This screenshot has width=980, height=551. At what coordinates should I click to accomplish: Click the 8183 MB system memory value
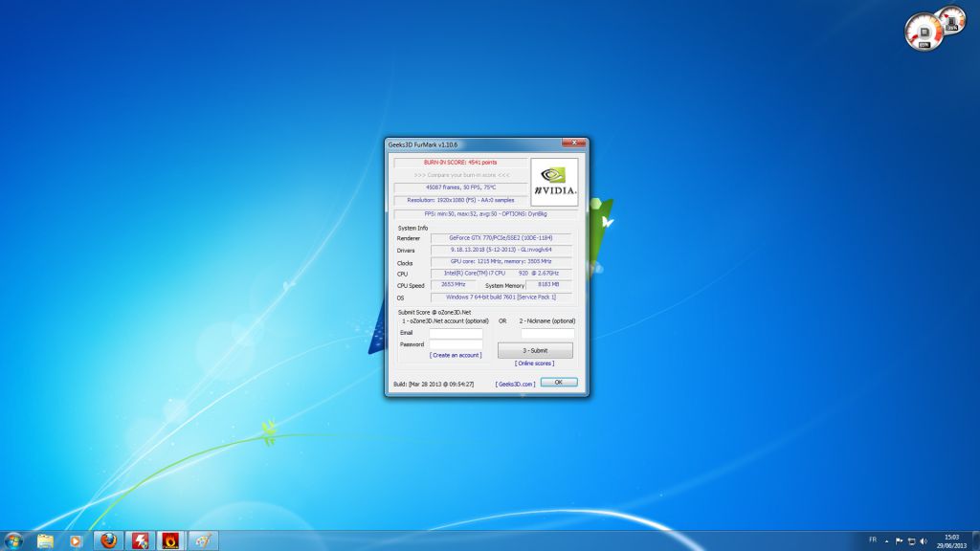pos(548,284)
